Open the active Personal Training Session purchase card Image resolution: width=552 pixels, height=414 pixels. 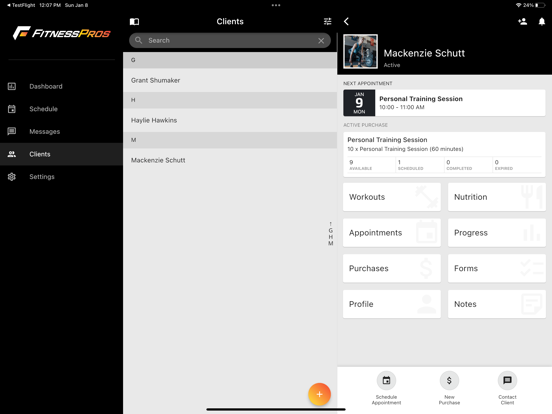pyautogui.click(x=444, y=155)
